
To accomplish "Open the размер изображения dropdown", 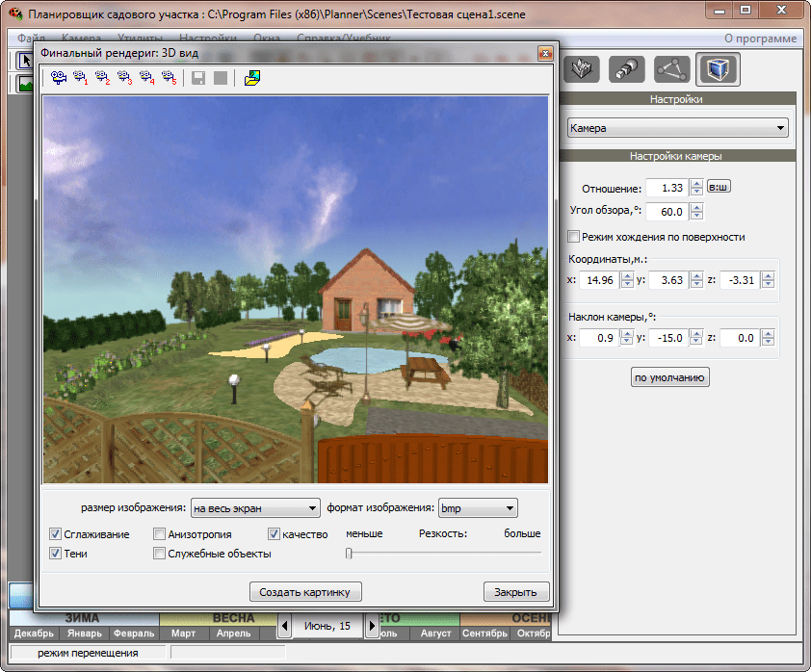I will (255, 508).
